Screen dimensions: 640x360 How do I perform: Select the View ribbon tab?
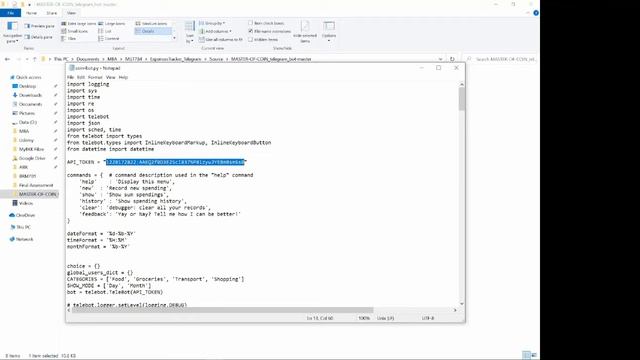point(71,13)
